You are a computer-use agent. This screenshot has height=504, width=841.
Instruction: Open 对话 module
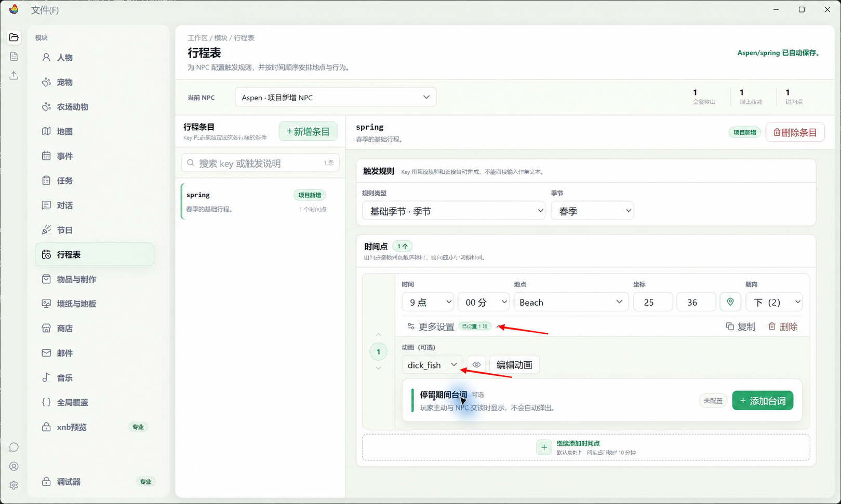(x=95, y=206)
